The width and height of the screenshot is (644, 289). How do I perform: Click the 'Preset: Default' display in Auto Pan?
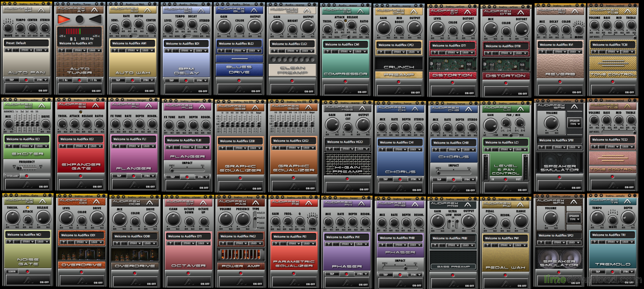(26, 43)
